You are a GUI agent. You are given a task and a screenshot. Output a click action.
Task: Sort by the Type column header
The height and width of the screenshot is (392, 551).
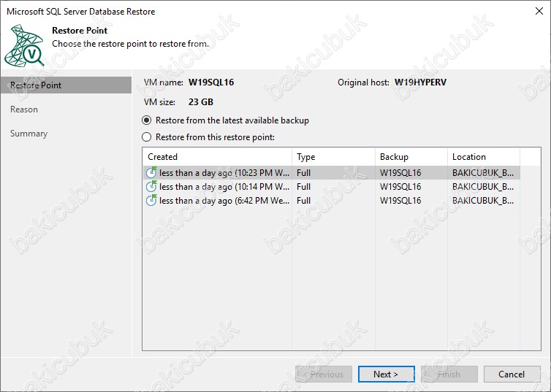pos(333,156)
